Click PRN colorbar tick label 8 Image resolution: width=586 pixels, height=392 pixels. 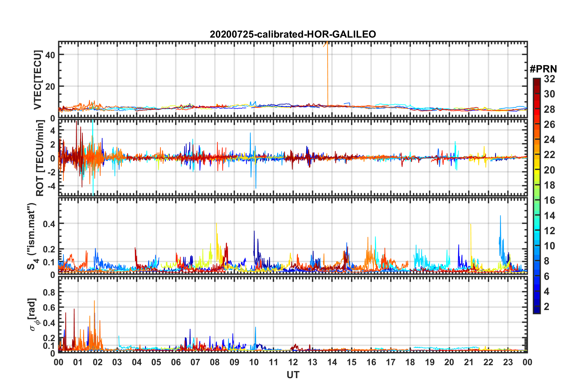547,261
